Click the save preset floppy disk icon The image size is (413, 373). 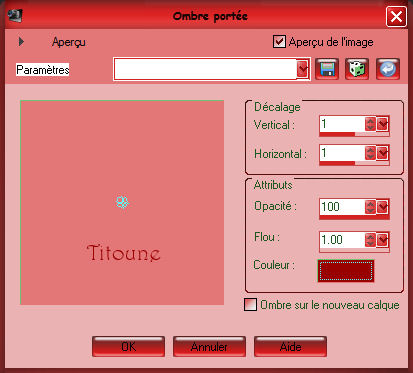tap(327, 69)
